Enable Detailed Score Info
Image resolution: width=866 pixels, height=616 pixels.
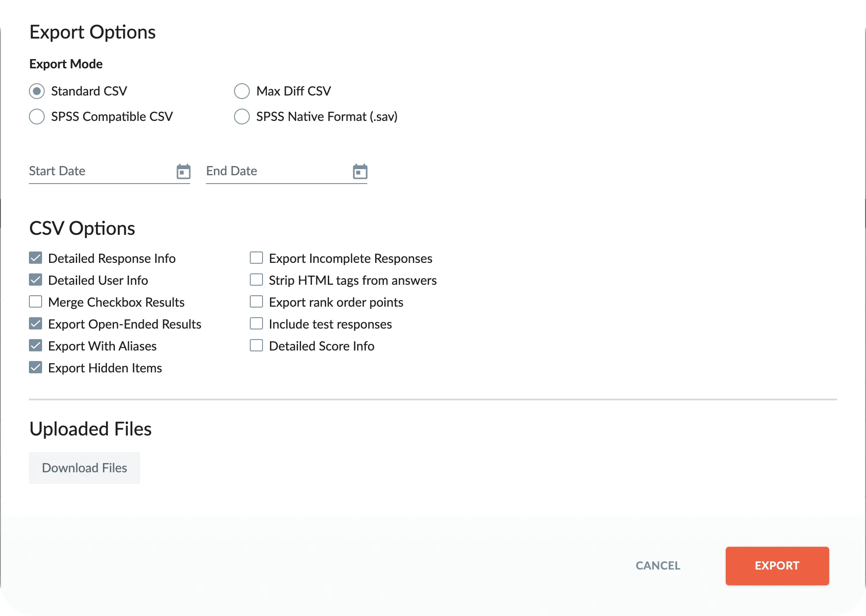pyautogui.click(x=256, y=346)
